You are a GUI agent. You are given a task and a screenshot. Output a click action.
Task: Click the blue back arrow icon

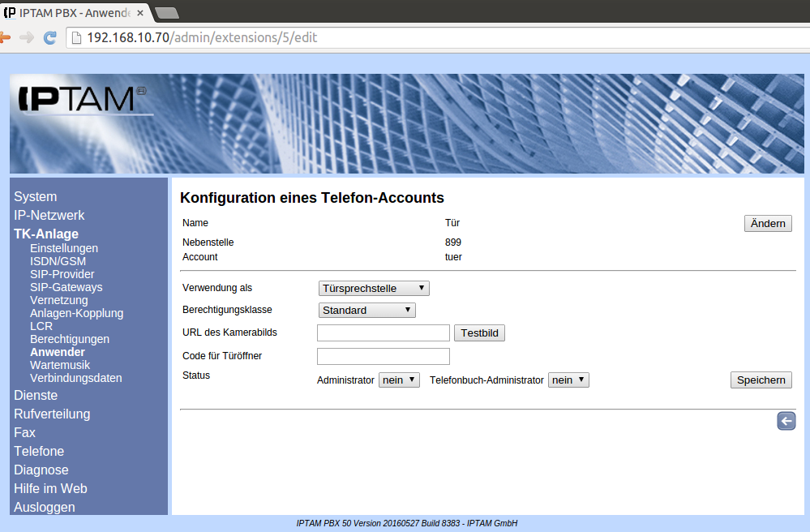(786, 421)
